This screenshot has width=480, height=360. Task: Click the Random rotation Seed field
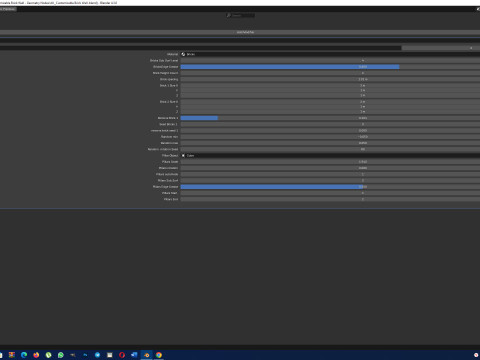coord(330,149)
